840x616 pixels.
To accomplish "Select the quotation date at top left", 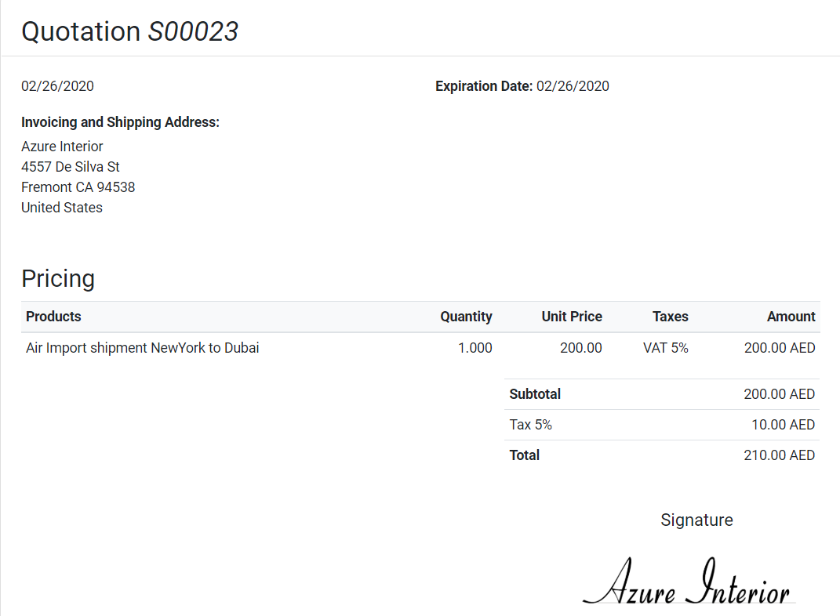I will 57,86.
